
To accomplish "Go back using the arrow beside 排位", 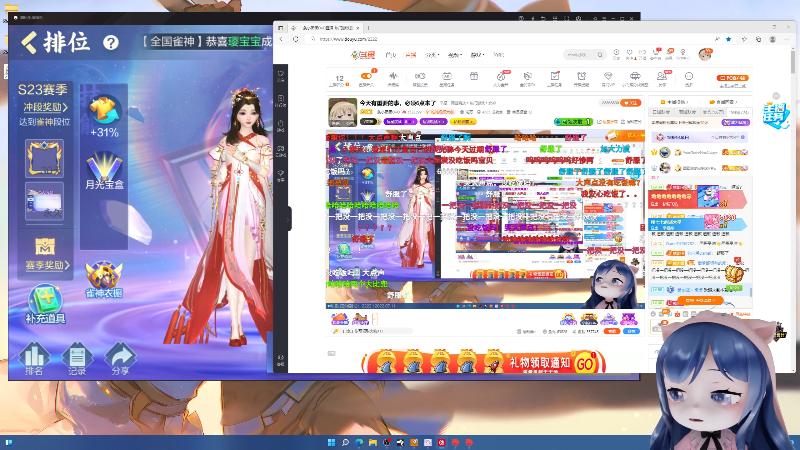I will (29, 42).
